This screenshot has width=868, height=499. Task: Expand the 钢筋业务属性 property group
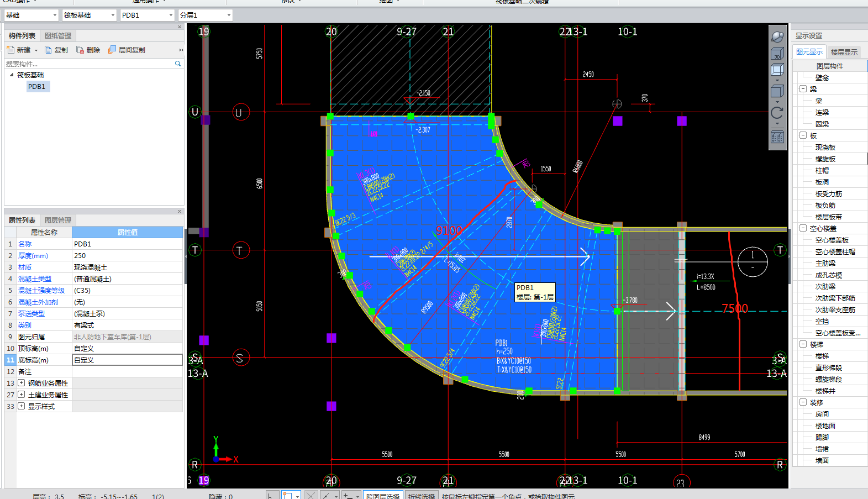[x=21, y=383]
